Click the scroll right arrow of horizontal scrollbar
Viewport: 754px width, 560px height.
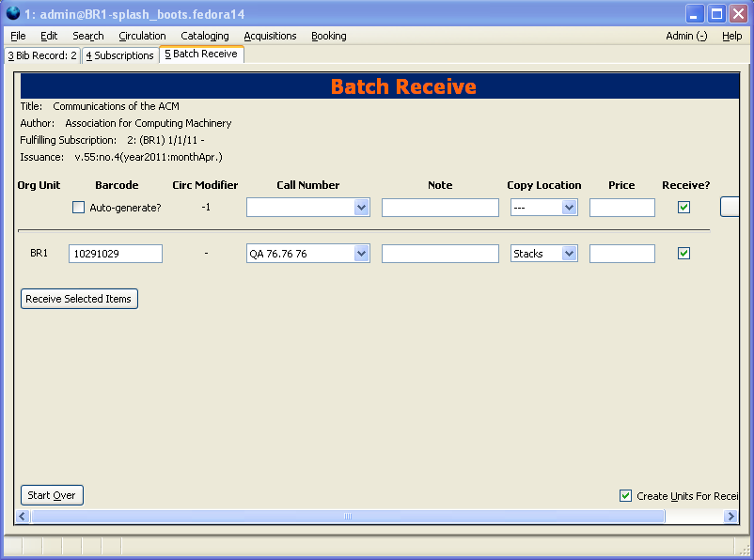(730, 517)
